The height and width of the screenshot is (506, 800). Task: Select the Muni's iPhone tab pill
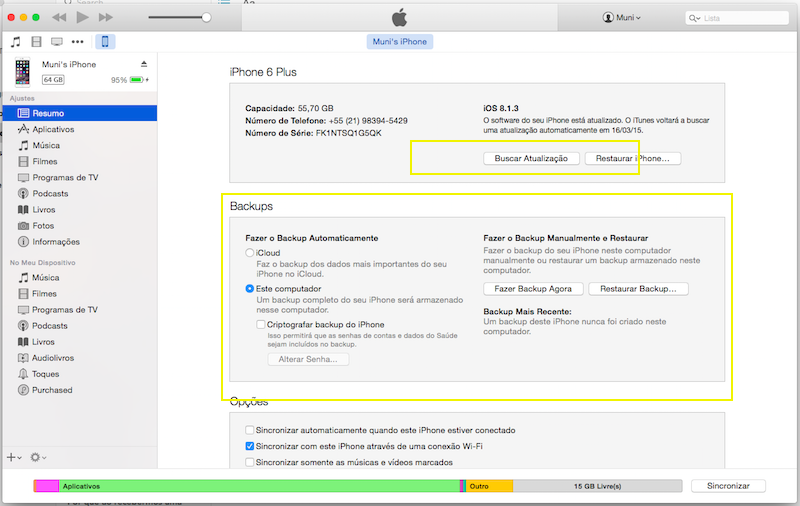[x=399, y=42]
